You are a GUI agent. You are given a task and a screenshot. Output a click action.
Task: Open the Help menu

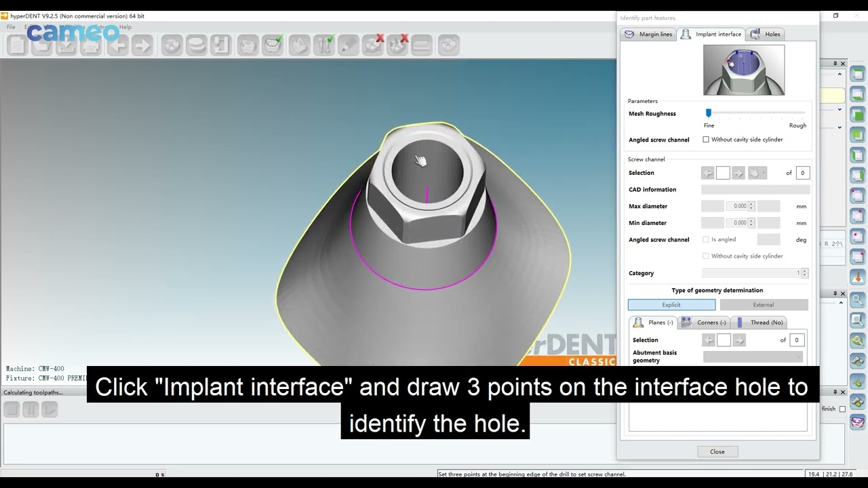pos(125,27)
